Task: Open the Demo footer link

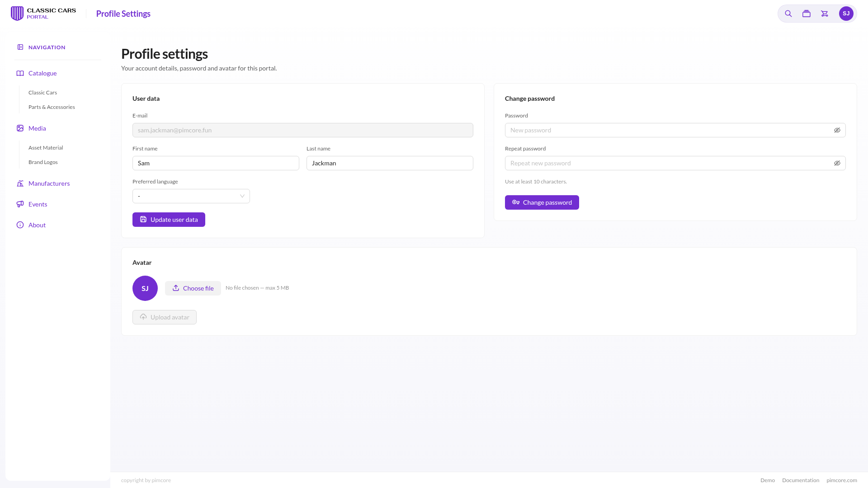Action: point(767,480)
